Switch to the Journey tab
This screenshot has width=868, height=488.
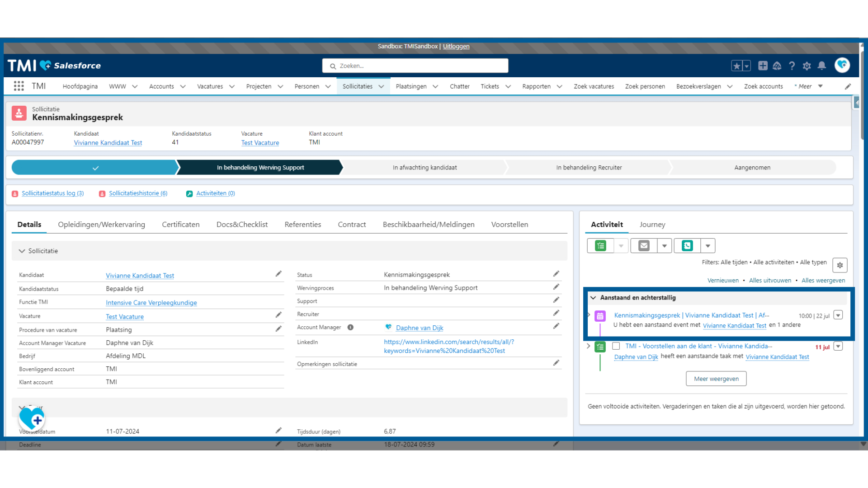point(652,224)
